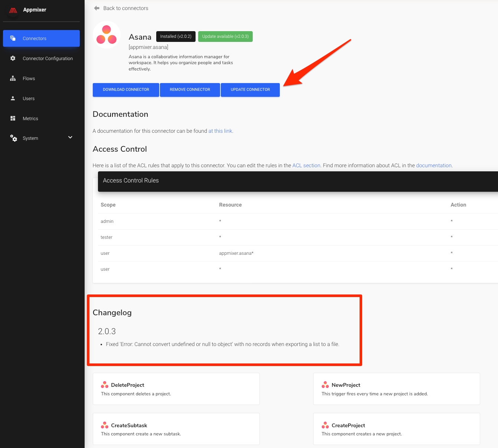Click the Appmixer logo icon
Image resolution: width=498 pixels, height=448 pixels.
[13, 10]
